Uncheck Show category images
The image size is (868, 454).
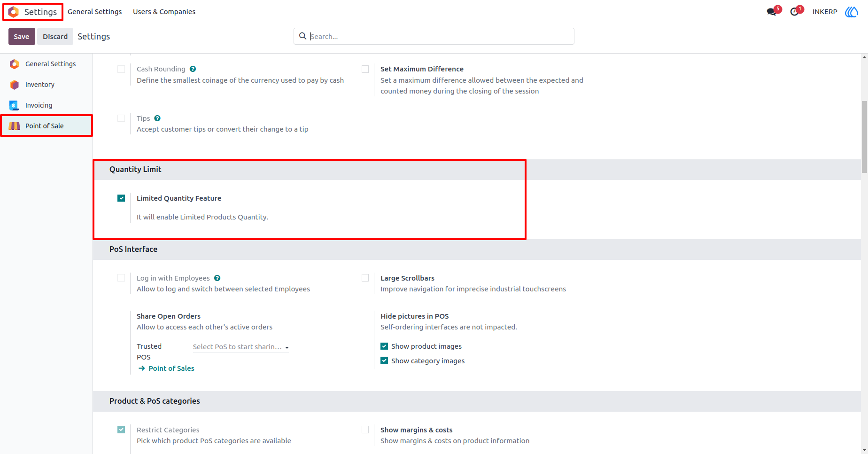pos(384,361)
